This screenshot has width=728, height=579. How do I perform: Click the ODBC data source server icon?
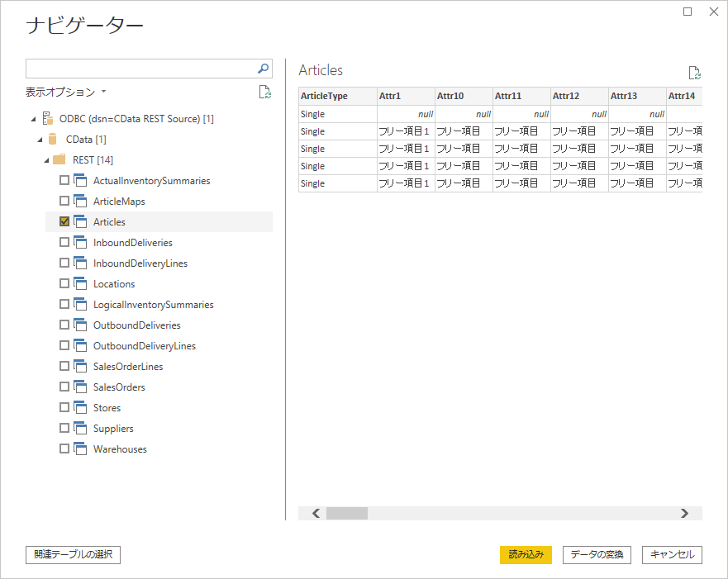point(47,118)
